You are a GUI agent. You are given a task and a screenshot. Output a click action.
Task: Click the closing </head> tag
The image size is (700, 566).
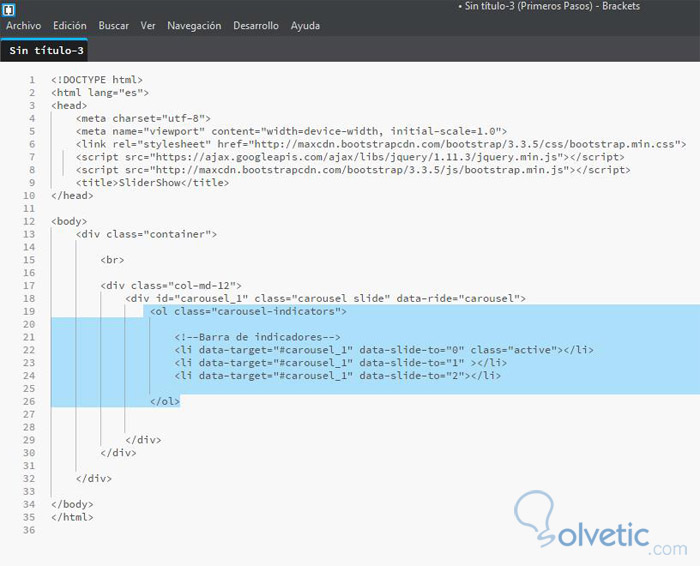(x=72, y=196)
